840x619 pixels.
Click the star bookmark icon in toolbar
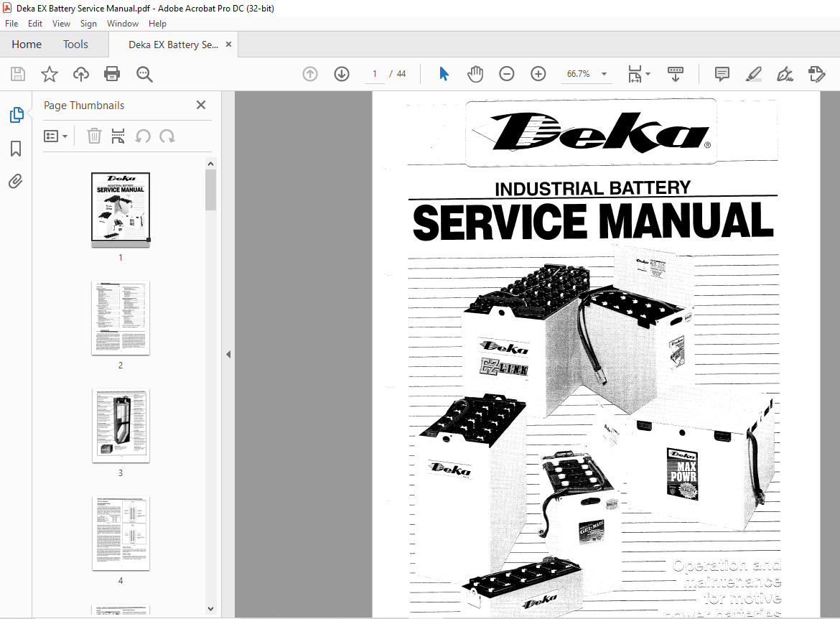click(x=49, y=74)
